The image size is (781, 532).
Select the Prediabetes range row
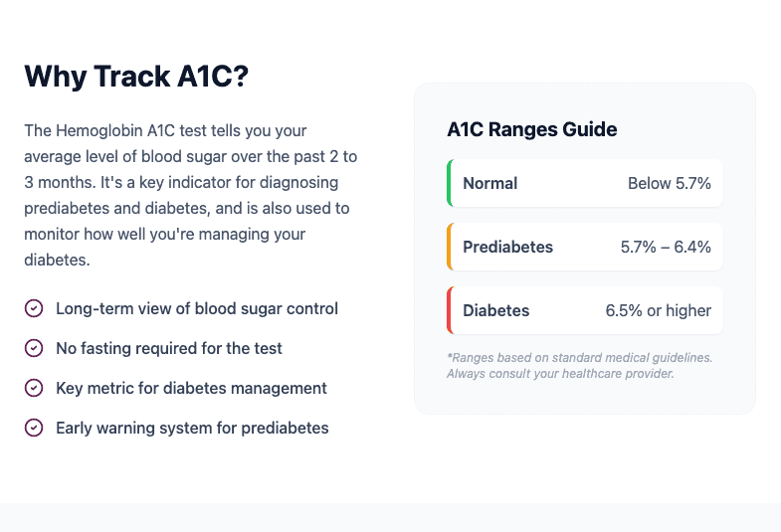[x=585, y=247]
